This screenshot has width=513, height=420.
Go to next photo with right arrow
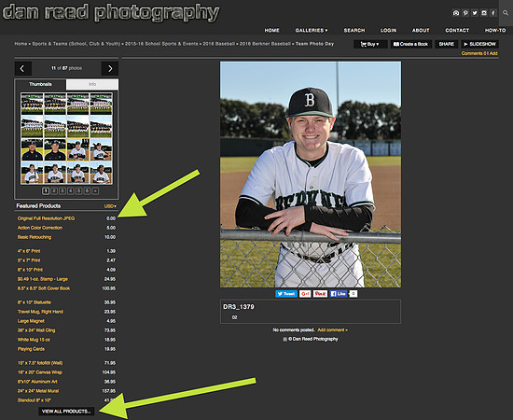[110, 68]
